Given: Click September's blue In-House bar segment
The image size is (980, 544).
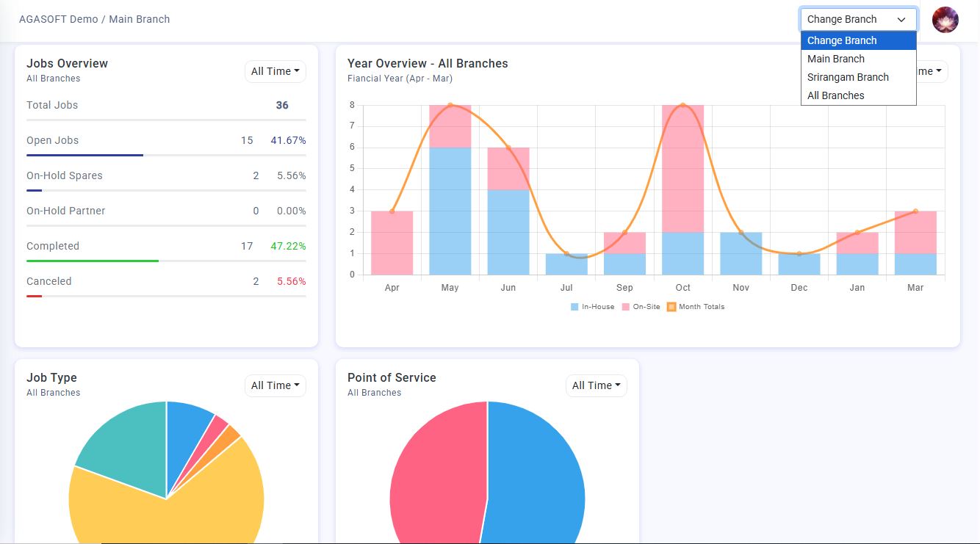Looking at the screenshot, I should click(624, 264).
